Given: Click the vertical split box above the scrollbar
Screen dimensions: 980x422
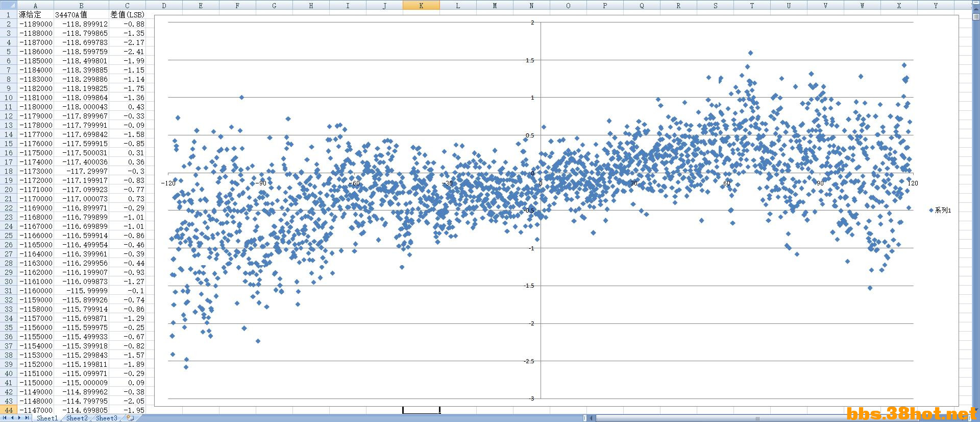Looking at the screenshot, I should pyautogui.click(x=976, y=3).
